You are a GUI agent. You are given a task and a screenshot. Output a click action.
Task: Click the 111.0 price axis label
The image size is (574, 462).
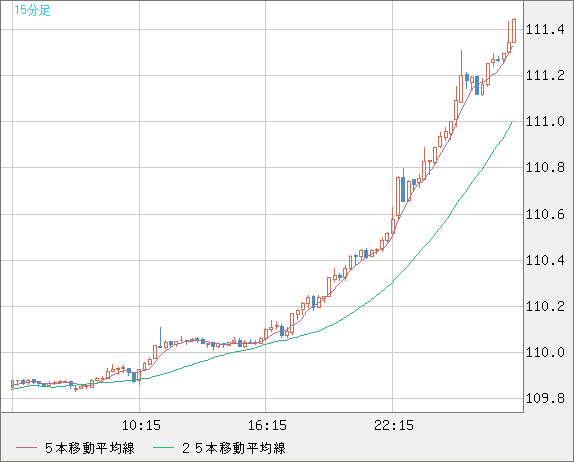pos(545,121)
